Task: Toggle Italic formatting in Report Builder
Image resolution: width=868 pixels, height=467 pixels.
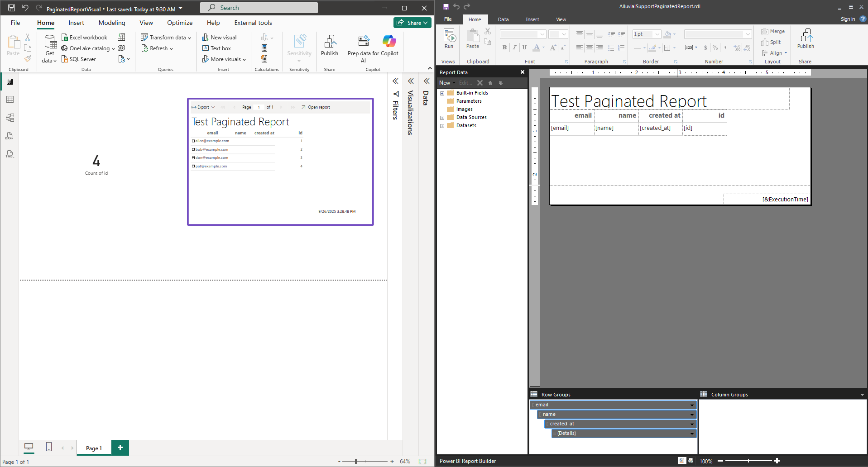Action: pyautogui.click(x=514, y=48)
